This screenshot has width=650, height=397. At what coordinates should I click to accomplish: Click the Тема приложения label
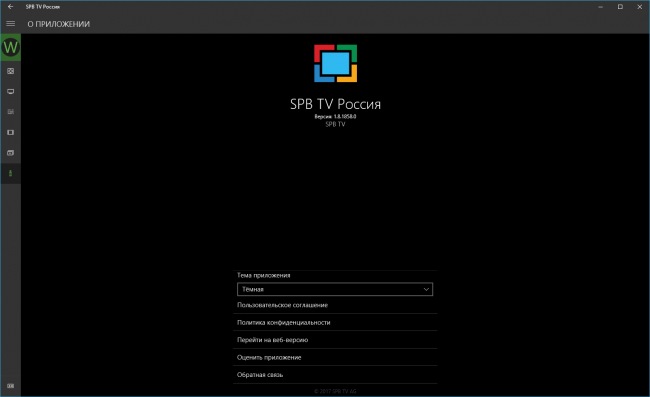click(264, 275)
